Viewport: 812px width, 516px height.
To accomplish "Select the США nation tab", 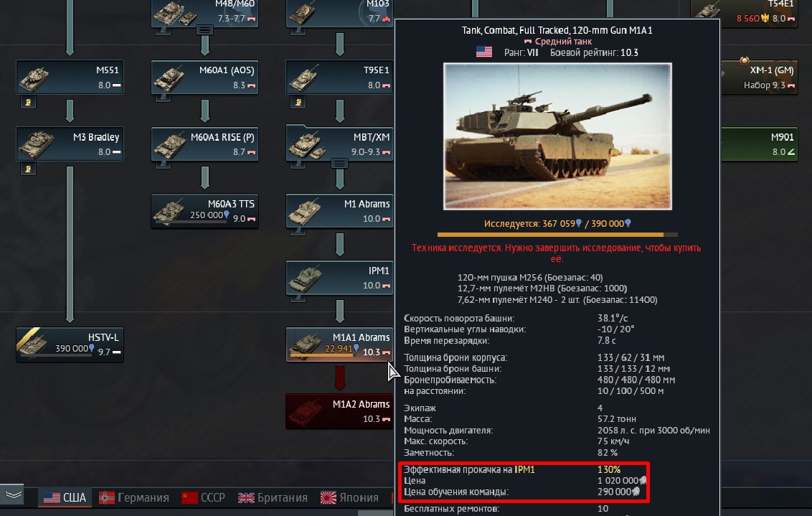I will pos(65,498).
